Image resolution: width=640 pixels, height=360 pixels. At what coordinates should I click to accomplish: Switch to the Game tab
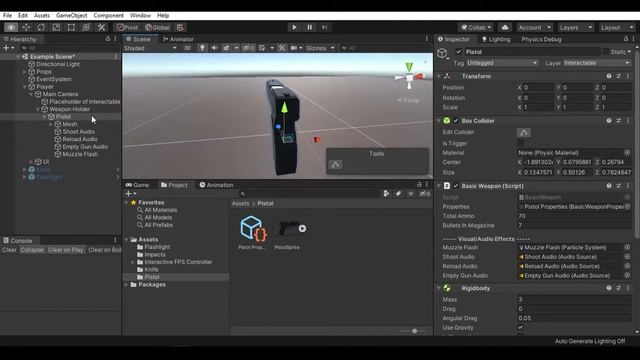pyautogui.click(x=137, y=185)
